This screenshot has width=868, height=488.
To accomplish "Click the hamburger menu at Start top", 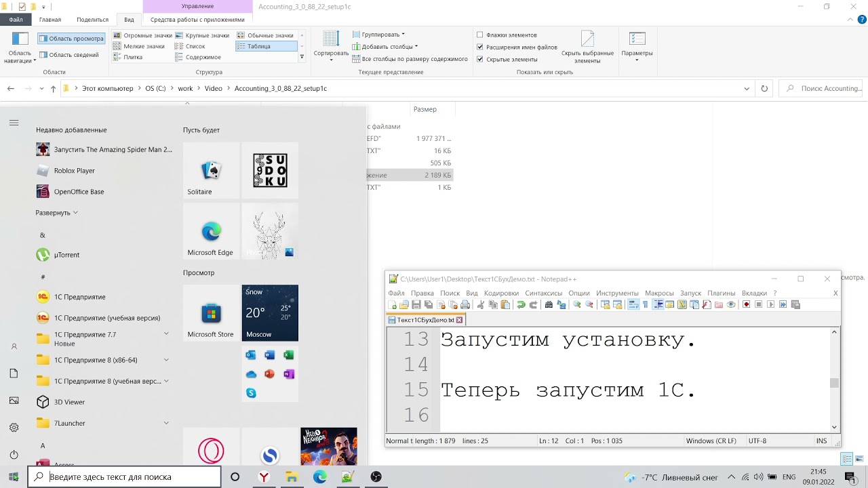I will [14, 123].
